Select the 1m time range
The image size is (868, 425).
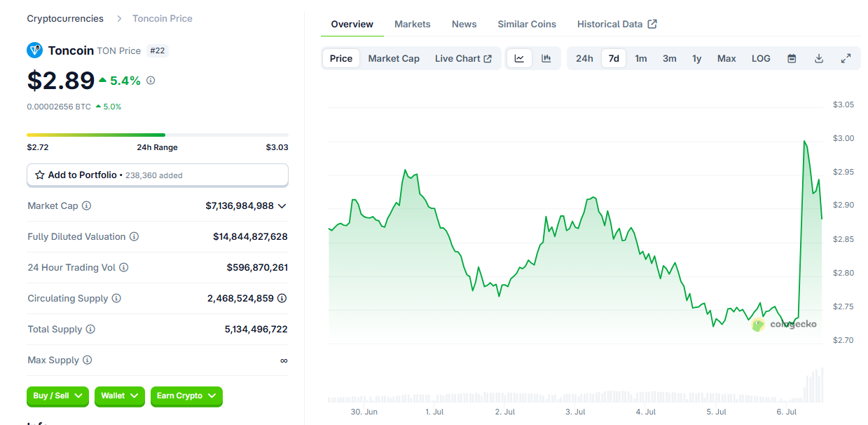[x=641, y=58]
